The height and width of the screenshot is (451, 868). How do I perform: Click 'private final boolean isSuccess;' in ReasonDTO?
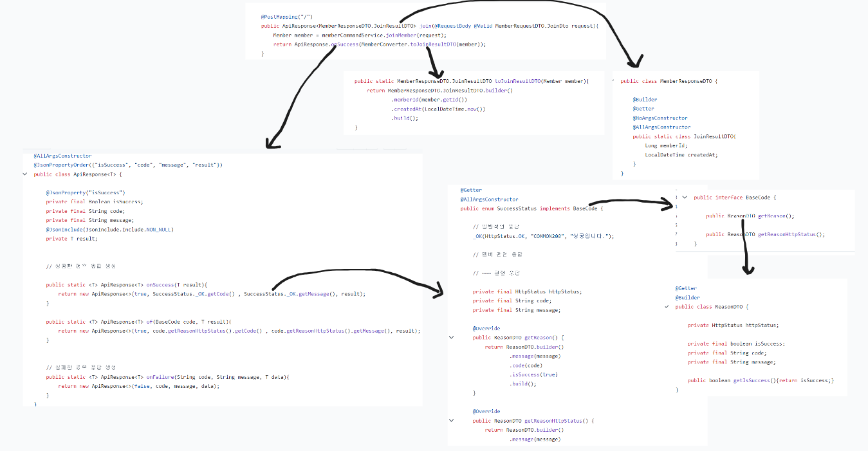click(x=736, y=344)
